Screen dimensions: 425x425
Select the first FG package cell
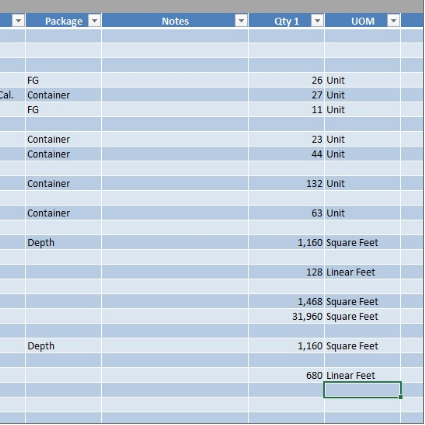pos(63,80)
